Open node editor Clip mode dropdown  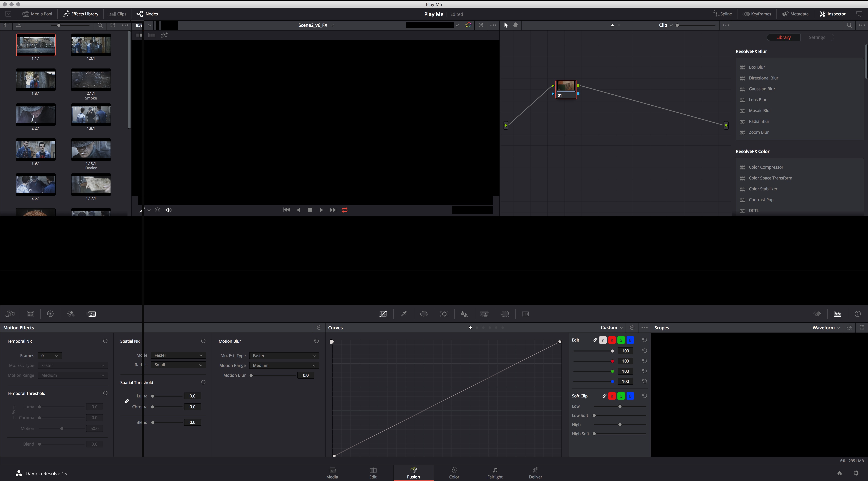[x=666, y=25]
